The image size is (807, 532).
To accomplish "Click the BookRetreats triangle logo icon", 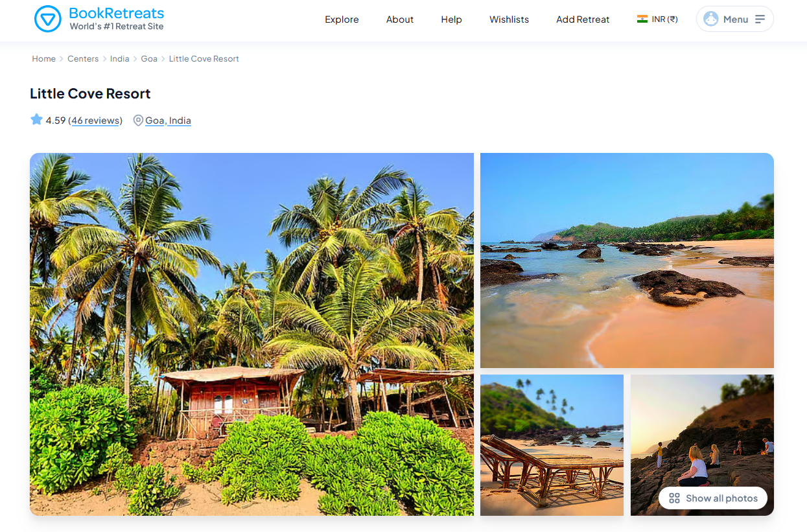I will point(47,19).
